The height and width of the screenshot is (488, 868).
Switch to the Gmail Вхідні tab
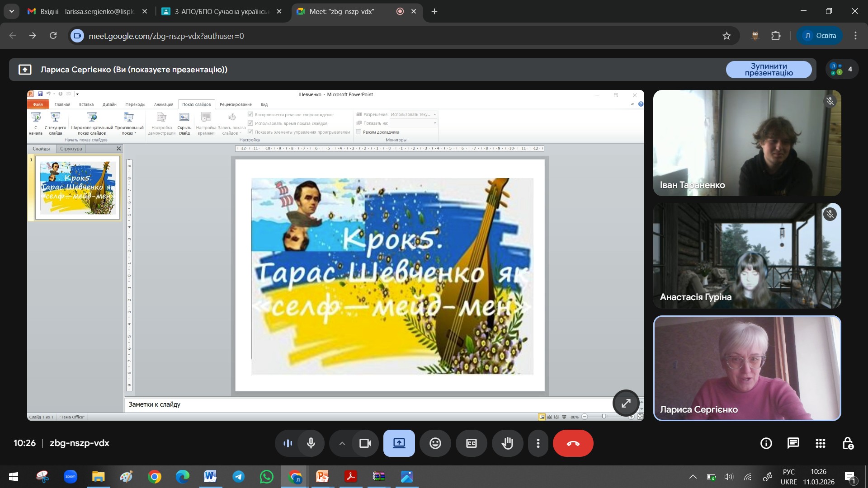[86, 11]
